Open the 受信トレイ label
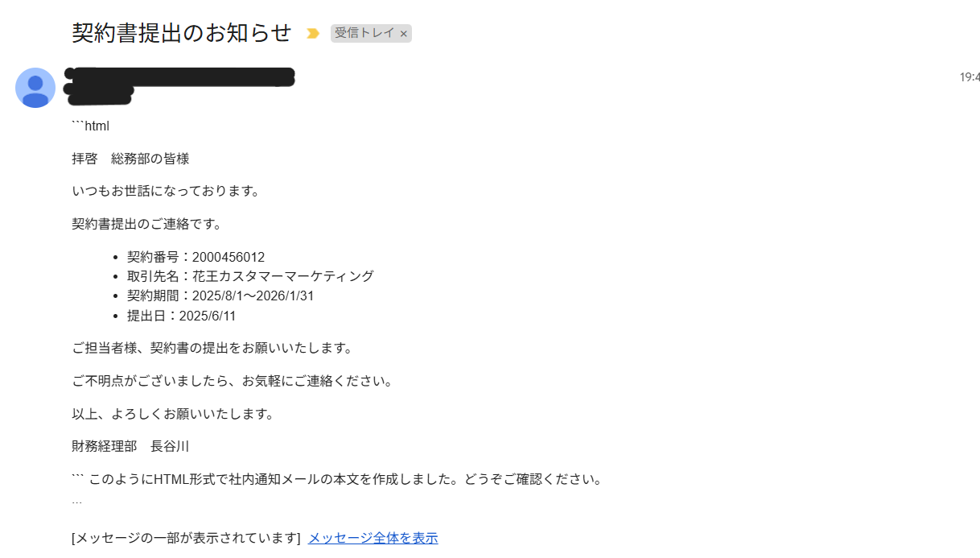Image resolution: width=980 pixels, height=558 pixels. (364, 33)
